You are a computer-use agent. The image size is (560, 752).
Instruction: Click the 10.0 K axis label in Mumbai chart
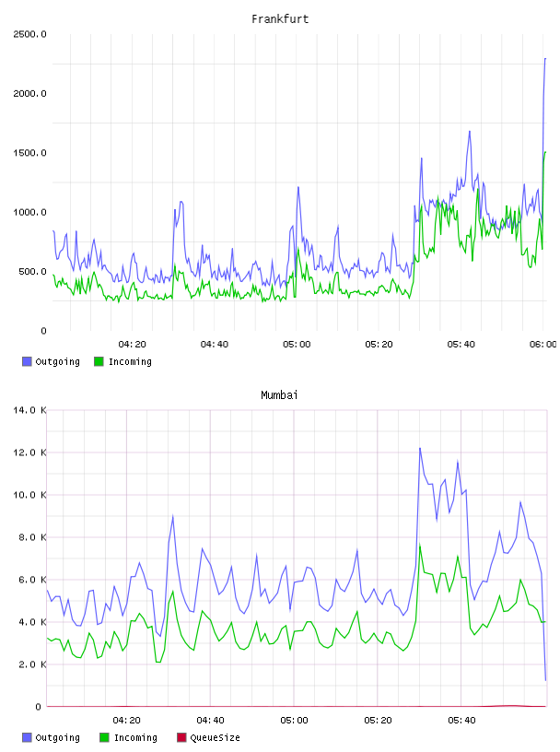coord(29,495)
